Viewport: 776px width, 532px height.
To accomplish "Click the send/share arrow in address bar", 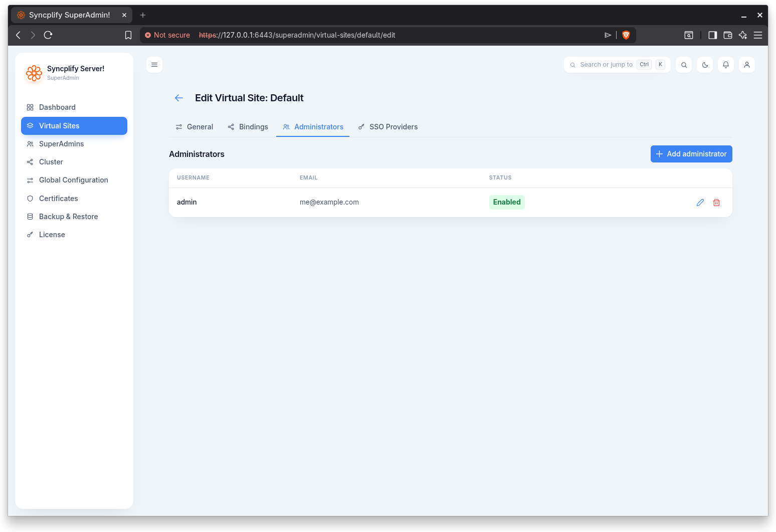I will [608, 35].
